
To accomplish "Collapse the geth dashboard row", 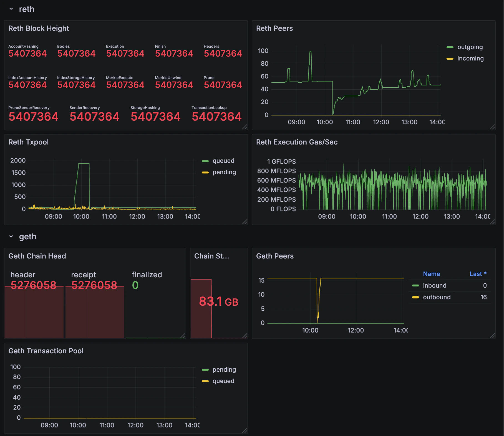I will point(11,236).
